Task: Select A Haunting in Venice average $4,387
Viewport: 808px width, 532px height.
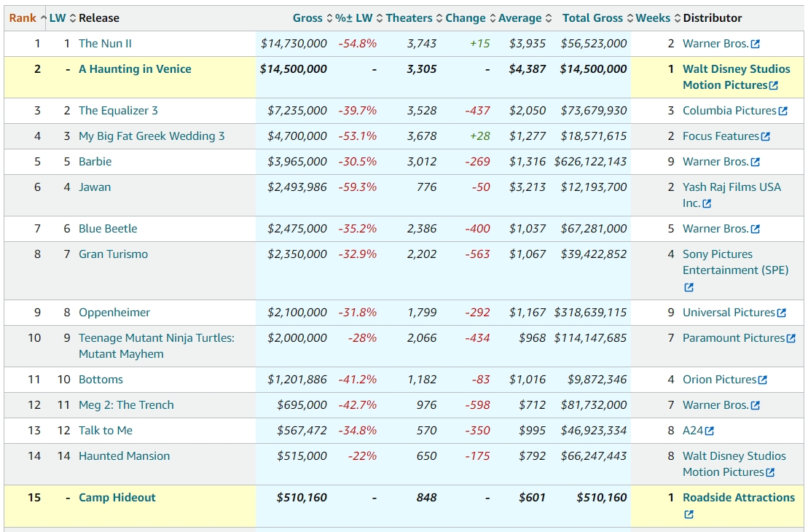Action: (527, 69)
